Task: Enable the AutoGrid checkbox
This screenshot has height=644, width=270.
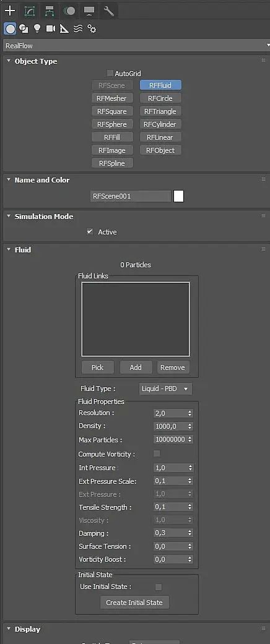Action: pyautogui.click(x=110, y=73)
